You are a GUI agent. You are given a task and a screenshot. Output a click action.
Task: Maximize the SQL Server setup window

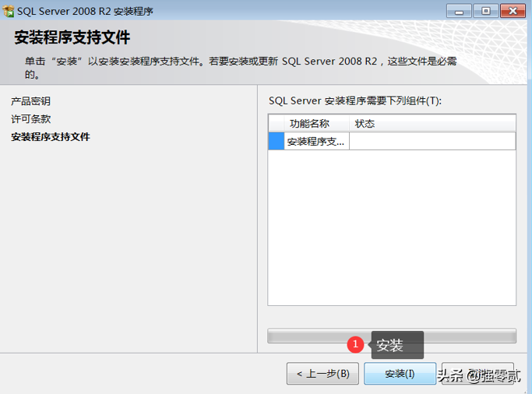click(486, 11)
